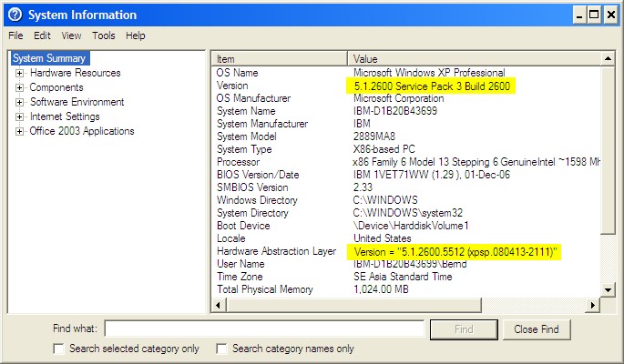Select Components category label
The height and width of the screenshot is (364, 624).
pyautogui.click(x=56, y=87)
